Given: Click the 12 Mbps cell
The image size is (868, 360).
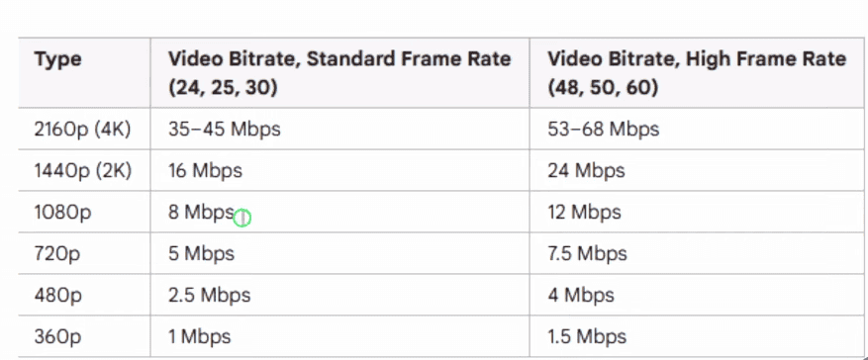Looking at the screenshot, I should [x=584, y=213].
